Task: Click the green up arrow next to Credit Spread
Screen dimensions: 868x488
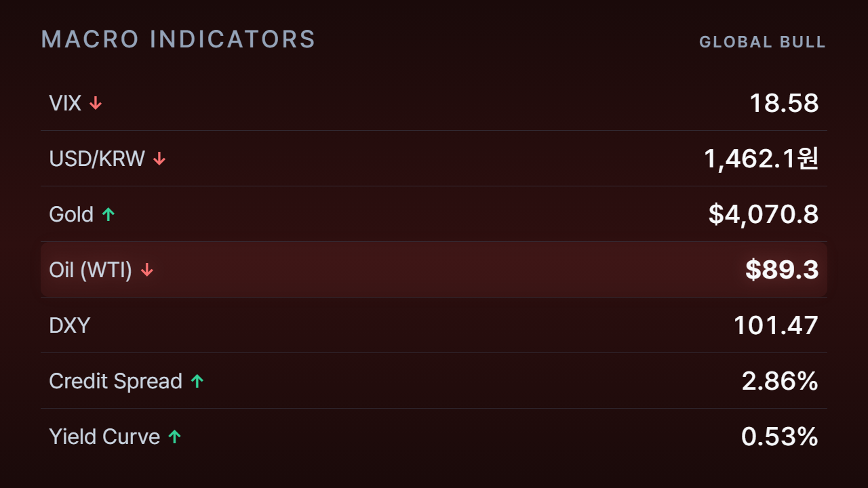Action: tap(197, 381)
